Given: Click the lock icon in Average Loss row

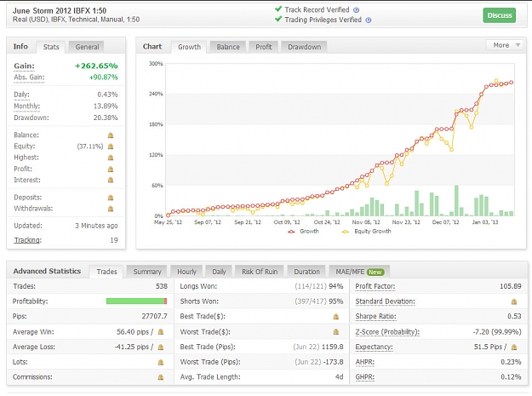Looking at the screenshot, I should [x=161, y=347].
